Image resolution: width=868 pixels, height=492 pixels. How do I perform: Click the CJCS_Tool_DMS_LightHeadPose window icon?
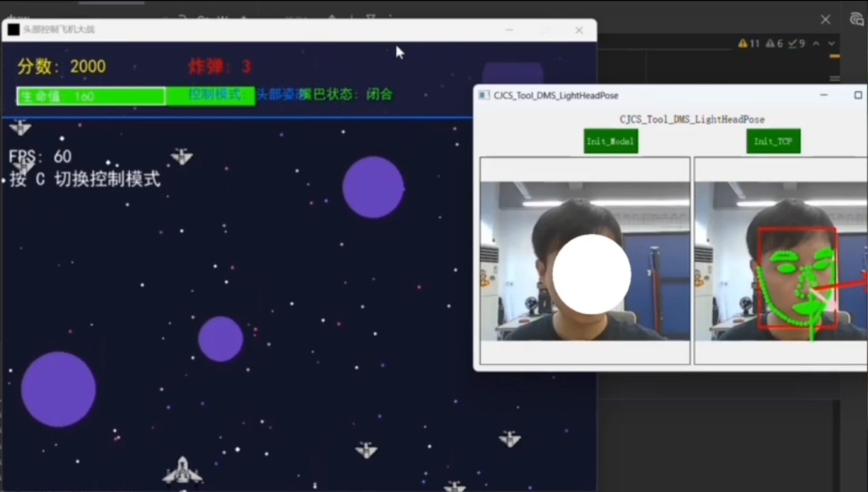[x=484, y=96]
